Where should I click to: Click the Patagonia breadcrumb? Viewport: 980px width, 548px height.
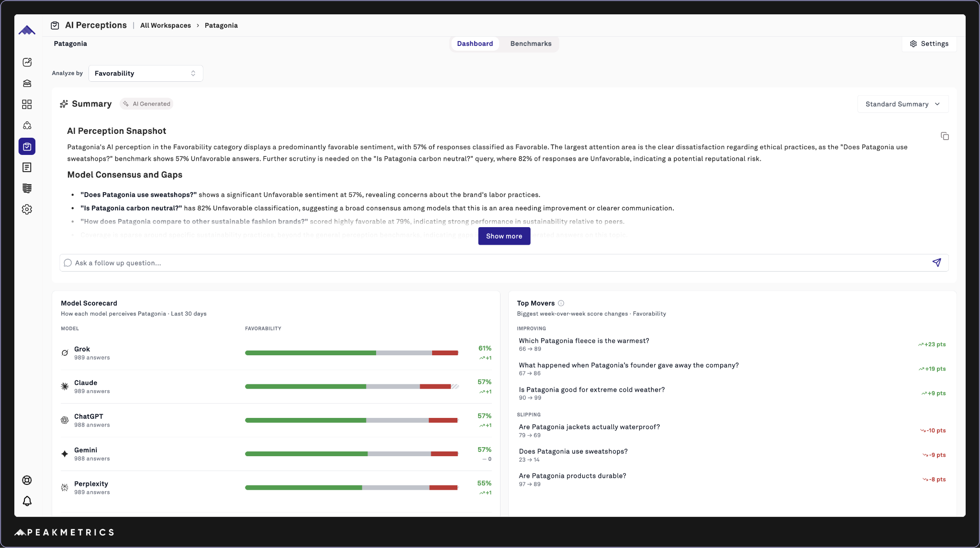(221, 25)
